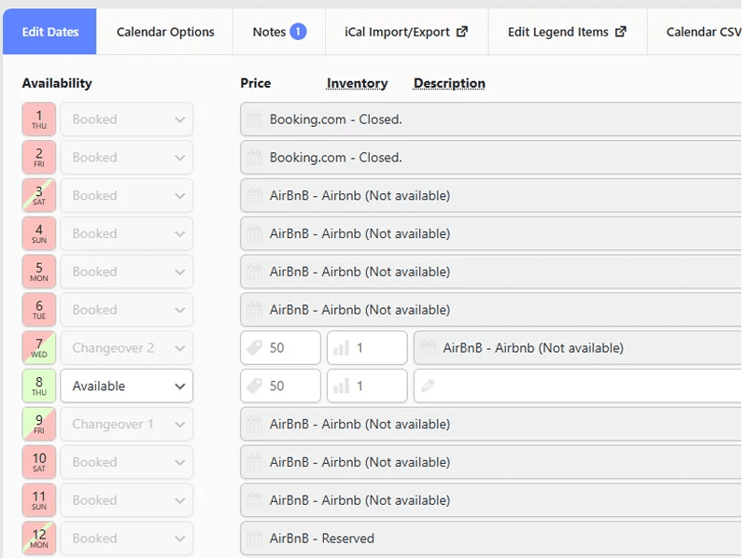Click the Notes count badge showing 1
The image size is (747, 560).
(298, 32)
